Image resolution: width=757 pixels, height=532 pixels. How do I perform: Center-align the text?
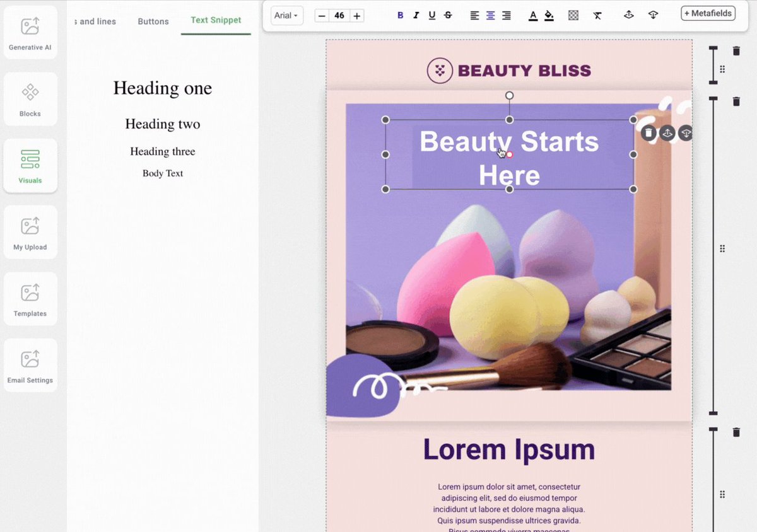click(x=491, y=16)
